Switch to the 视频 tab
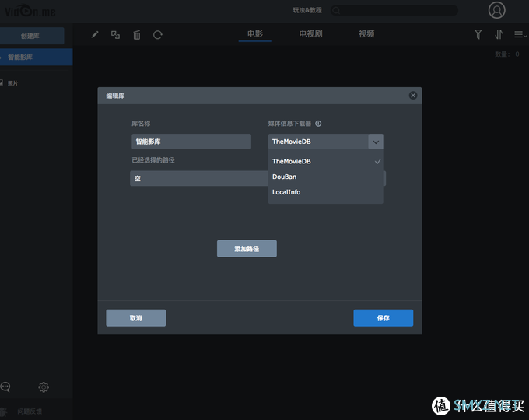The image size is (529, 420). pyautogui.click(x=366, y=34)
